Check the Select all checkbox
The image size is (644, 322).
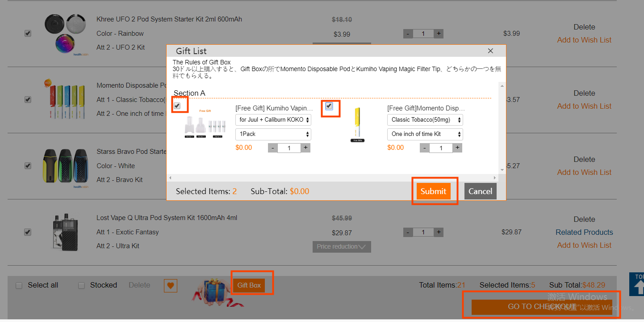tap(19, 285)
